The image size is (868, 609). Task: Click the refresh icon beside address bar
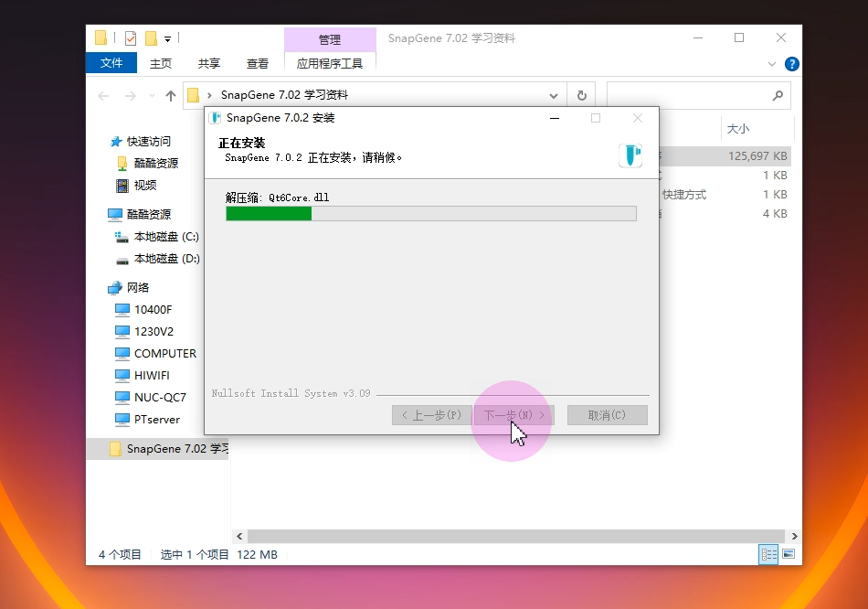[x=581, y=95]
